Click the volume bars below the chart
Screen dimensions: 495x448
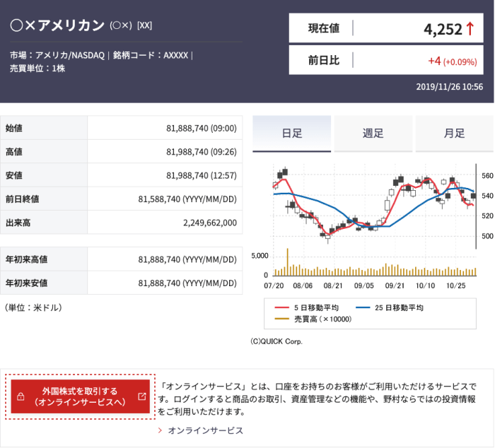[373, 269]
